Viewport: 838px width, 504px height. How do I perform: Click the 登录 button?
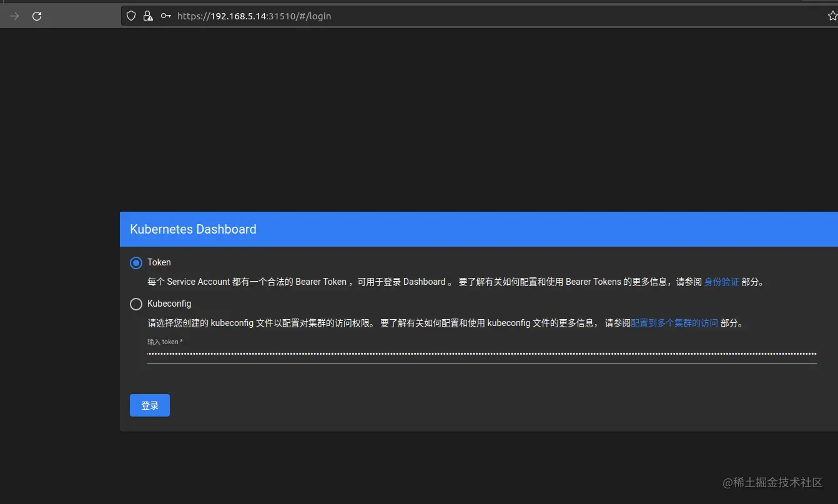[150, 405]
